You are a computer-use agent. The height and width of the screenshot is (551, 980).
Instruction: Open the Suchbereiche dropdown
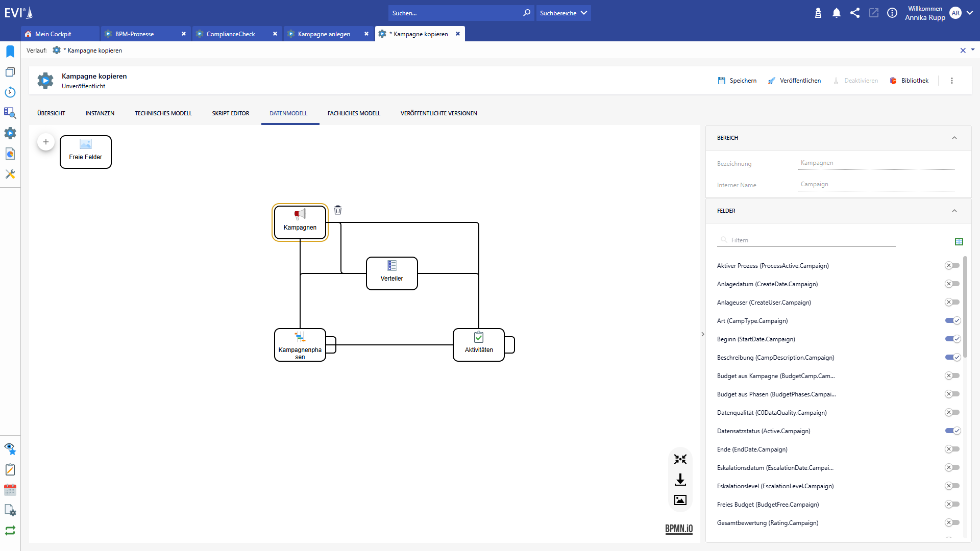pos(563,13)
